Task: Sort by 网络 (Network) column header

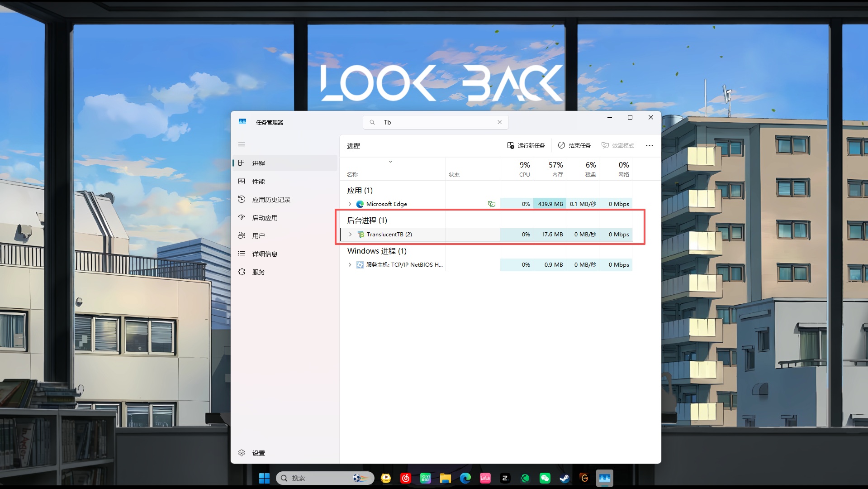Action: [x=616, y=169]
